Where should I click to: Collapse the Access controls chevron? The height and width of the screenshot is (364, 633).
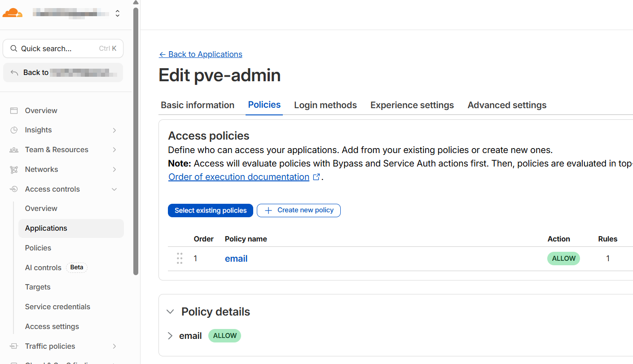tap(114, 189)
